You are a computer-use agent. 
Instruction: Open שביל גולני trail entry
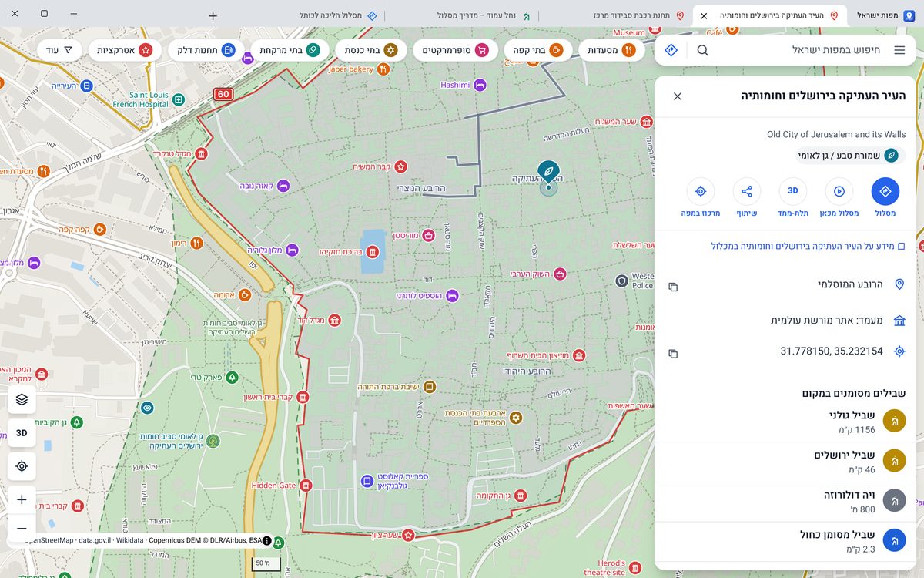785,421
